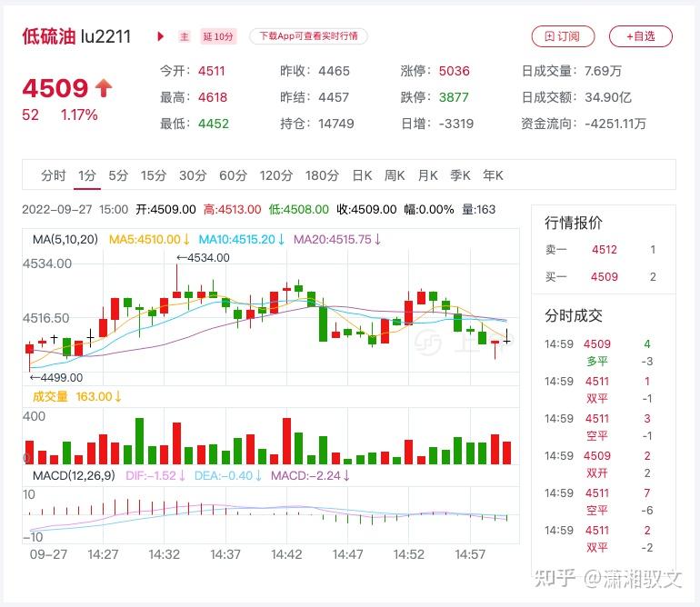Image resolution: width=700 pixels, height=607 pixels.
Task: Click the 延10分 delay badge
Action: point(218,36)
